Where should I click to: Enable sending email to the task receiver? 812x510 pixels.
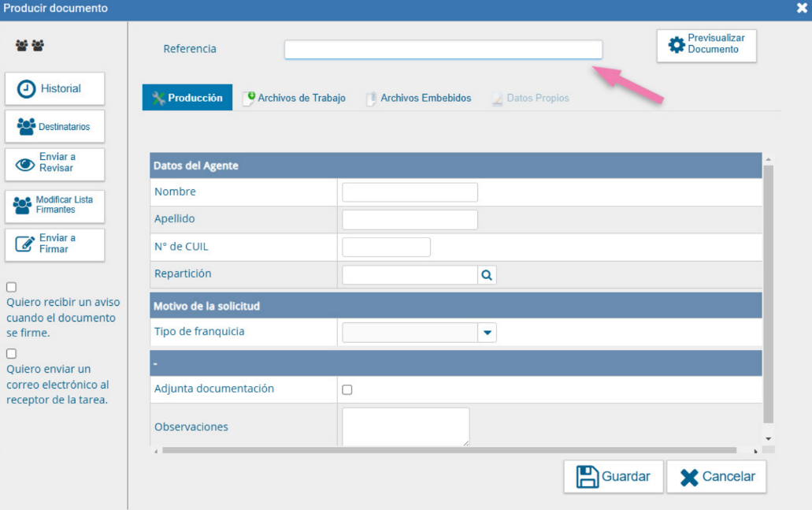11,354
